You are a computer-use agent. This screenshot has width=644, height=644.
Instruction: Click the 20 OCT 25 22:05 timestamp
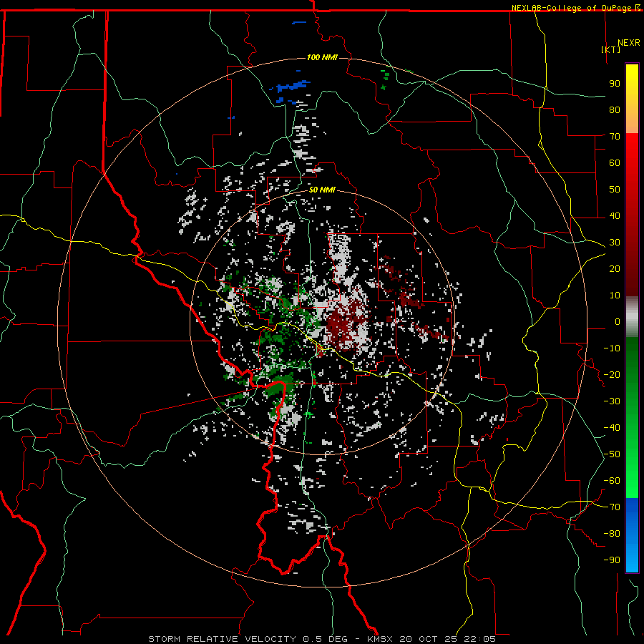click(448, 639)
